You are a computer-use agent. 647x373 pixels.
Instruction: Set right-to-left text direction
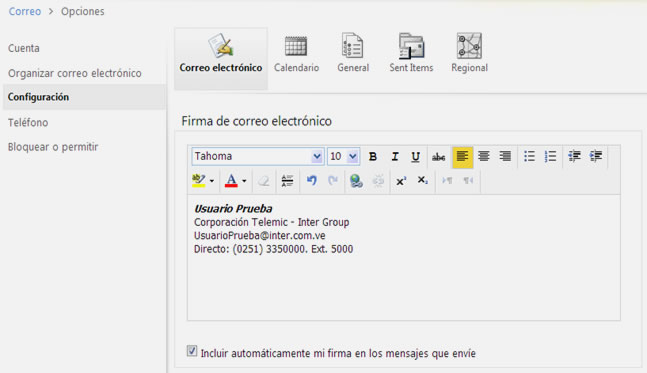coord(468,181)
